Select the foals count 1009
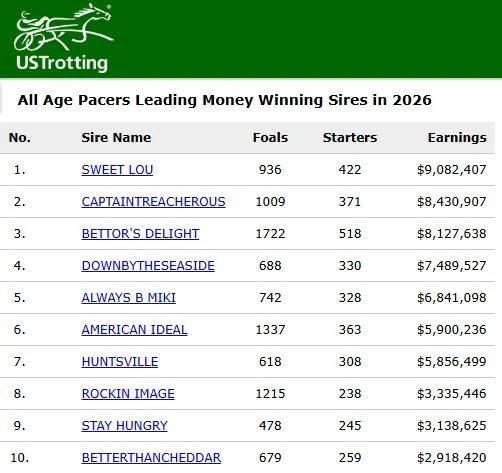 [270, 202]
